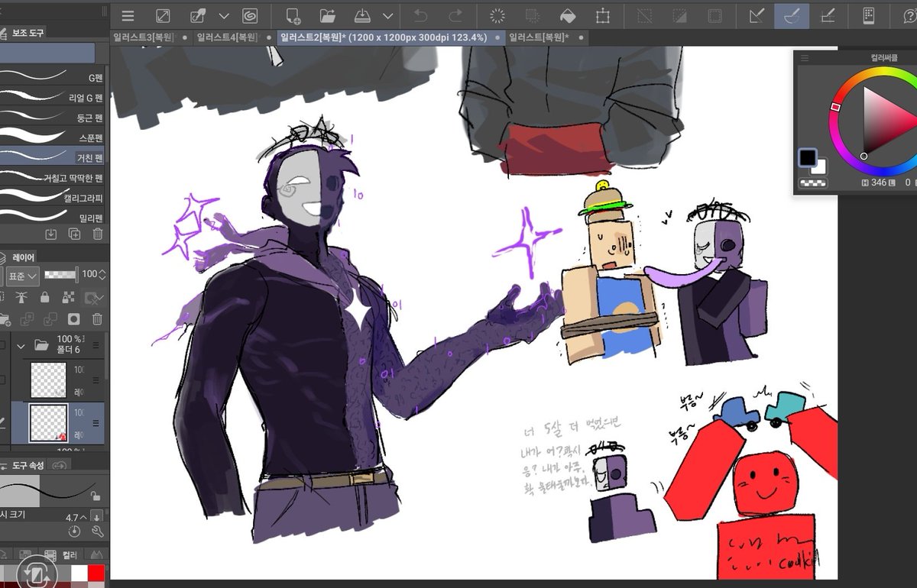Screen dimensions: 917x588
Task: Toggle lock layer padlock icon
Action: coord(45,297)
